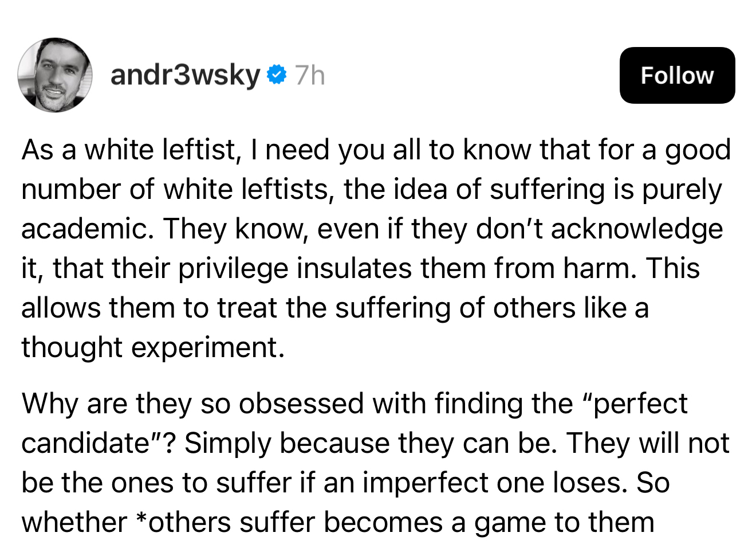Click the words "thought experiment."
756x552 pixels.
[x=153, y=347]
